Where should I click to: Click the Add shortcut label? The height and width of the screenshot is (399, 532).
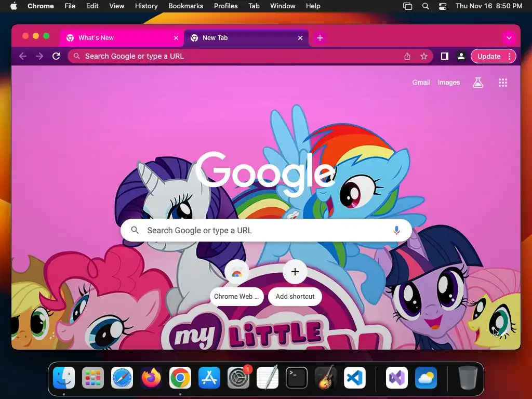295,297
